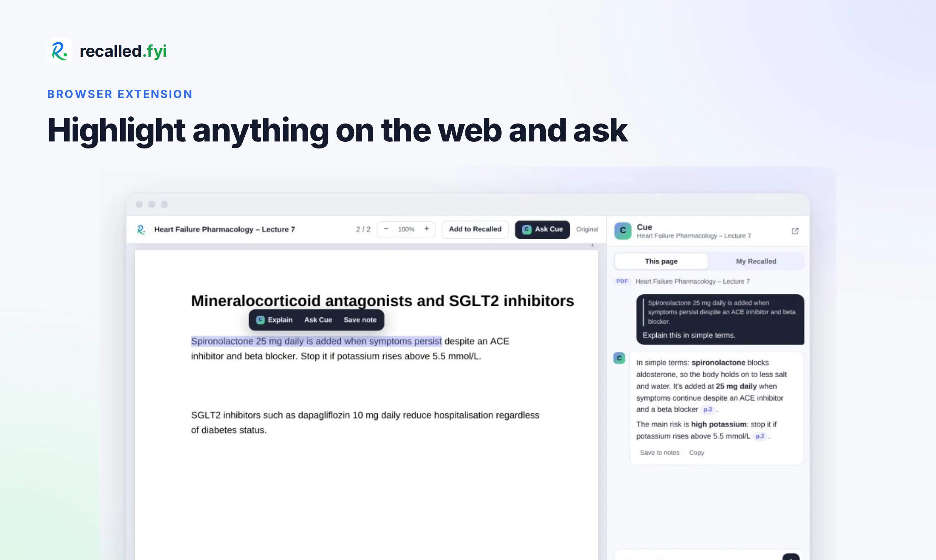Click the PDF badge label
The width and height of the screenshot is (936, 560).
(622, 281)
